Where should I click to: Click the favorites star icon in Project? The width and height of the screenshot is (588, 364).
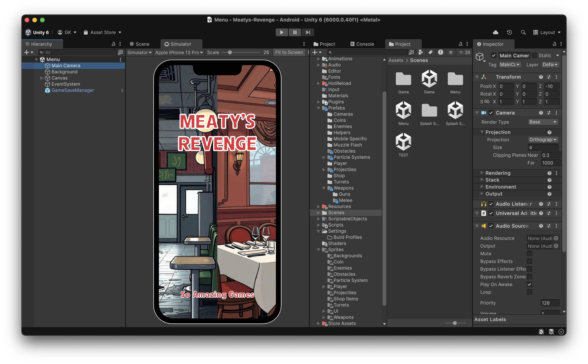(451, 52)
